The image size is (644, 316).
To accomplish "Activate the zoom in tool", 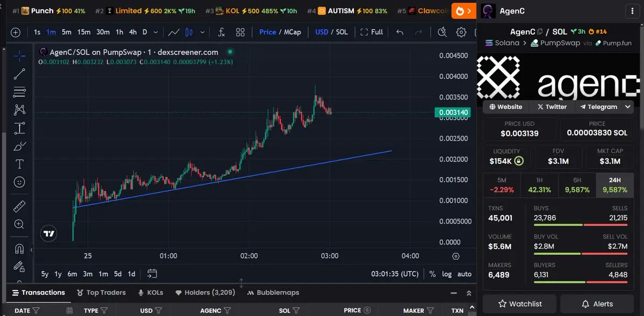I will pos(19,224).
